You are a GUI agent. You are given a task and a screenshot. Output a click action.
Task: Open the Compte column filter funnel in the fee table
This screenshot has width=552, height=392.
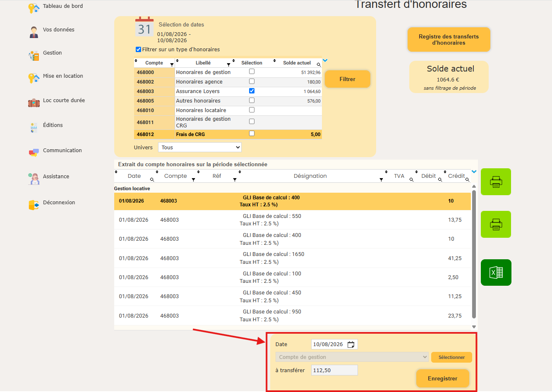point(172,65)
